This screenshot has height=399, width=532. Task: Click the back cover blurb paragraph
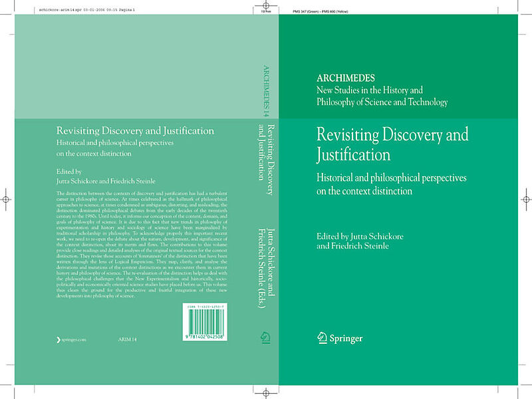point(135,243)
